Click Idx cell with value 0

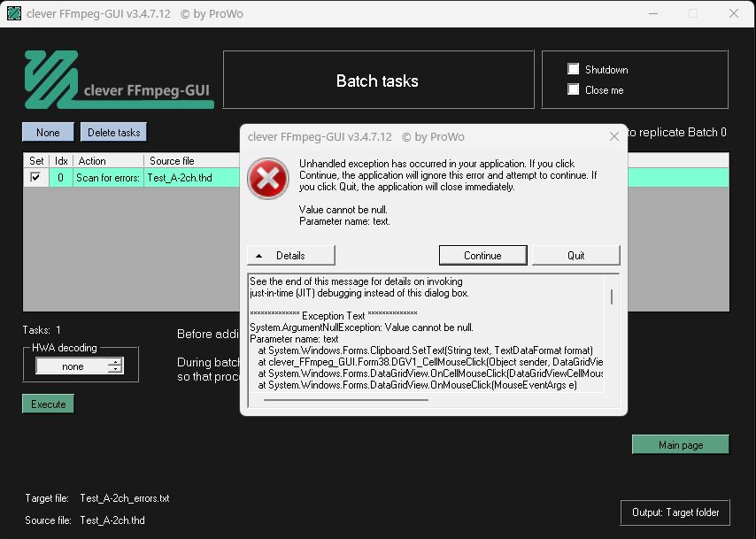[61, 177]
